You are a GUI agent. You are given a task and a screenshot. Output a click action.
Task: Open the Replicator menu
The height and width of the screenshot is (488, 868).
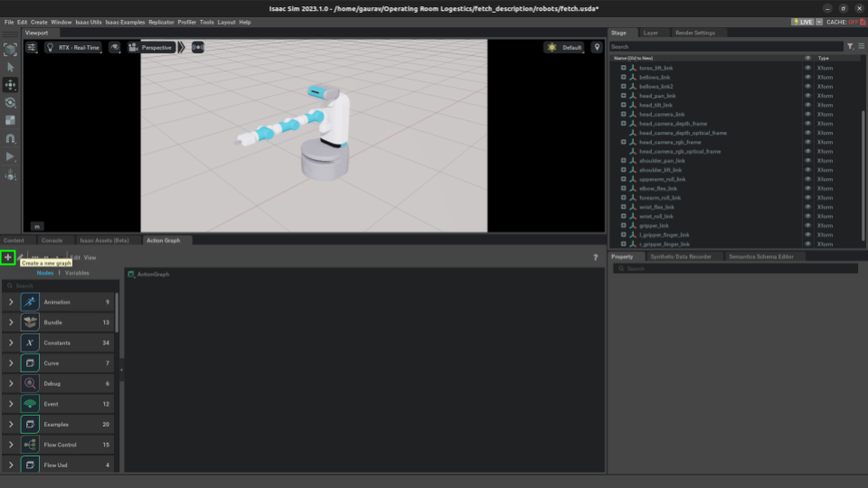(161, 22)
